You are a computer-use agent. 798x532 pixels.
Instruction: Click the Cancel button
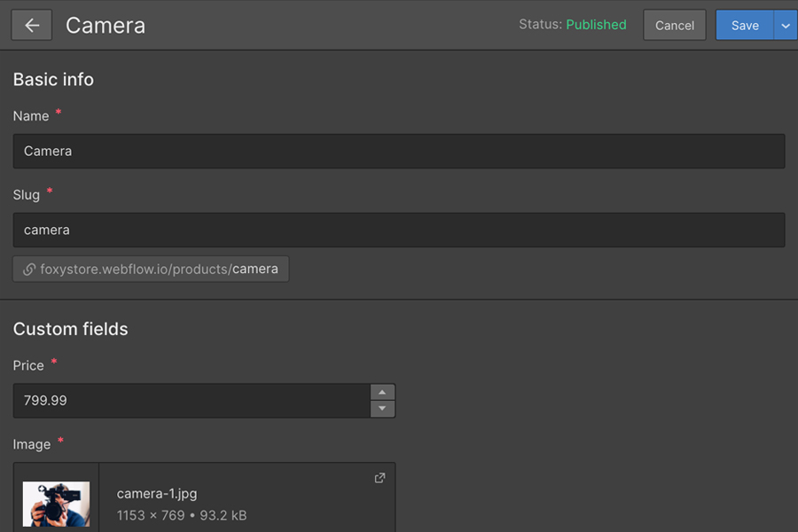(675, 25)
